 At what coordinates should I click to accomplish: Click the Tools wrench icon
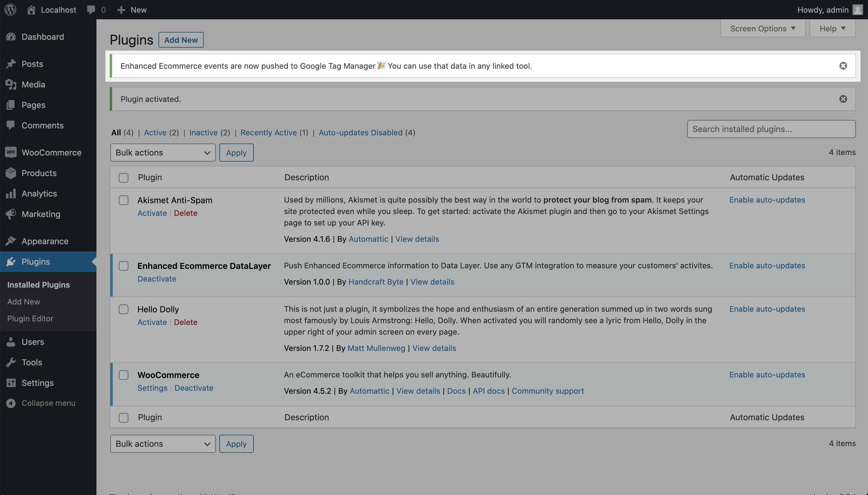pyautogui.click(x=11, y=362)
